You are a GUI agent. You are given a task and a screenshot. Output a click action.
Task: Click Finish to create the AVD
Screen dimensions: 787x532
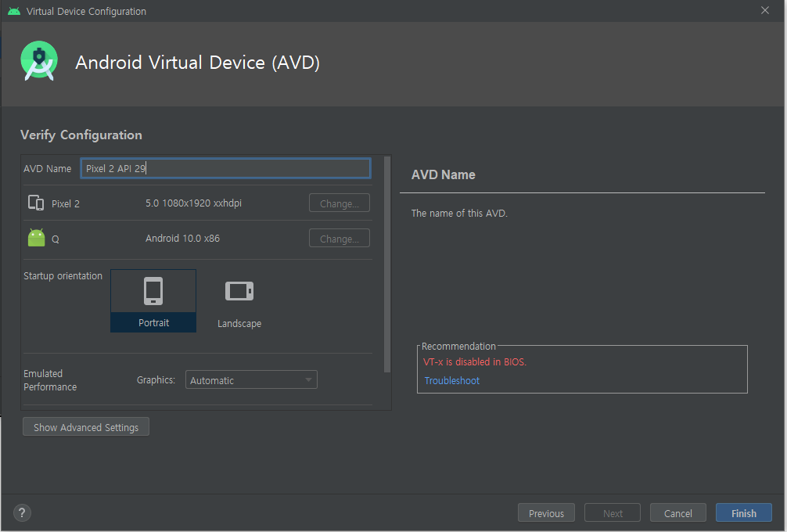tap(744, 513)
